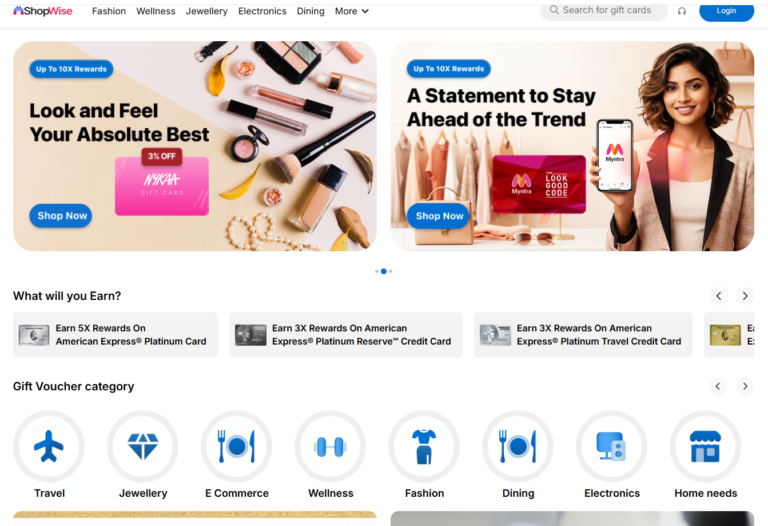This screenshot has height=526, width=768.
Task: Click the headset support icon
Action: [682, 11]
